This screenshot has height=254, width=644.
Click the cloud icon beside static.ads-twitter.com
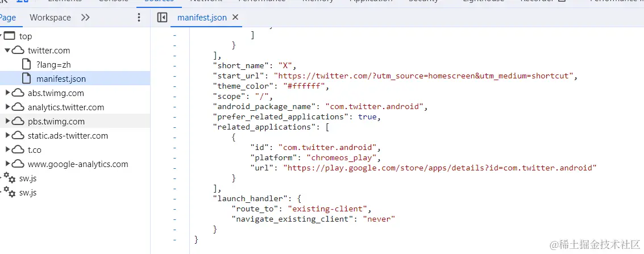click(18, 135)
